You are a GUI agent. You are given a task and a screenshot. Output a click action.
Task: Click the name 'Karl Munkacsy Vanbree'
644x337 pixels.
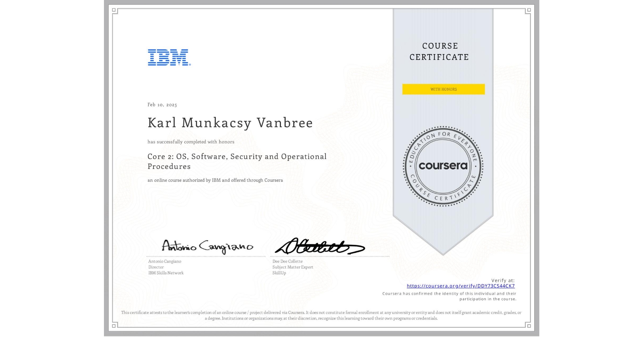point(230,123)
